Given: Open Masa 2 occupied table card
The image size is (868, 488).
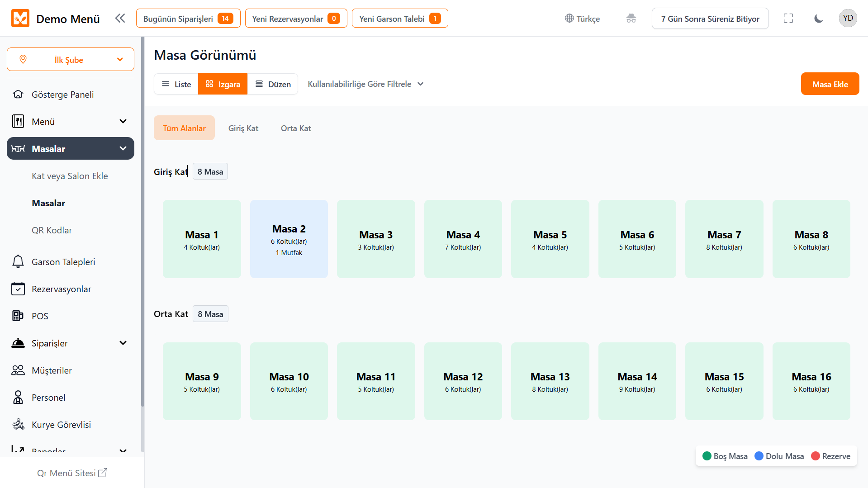Looking at the screenshot, I should [289, 239].
